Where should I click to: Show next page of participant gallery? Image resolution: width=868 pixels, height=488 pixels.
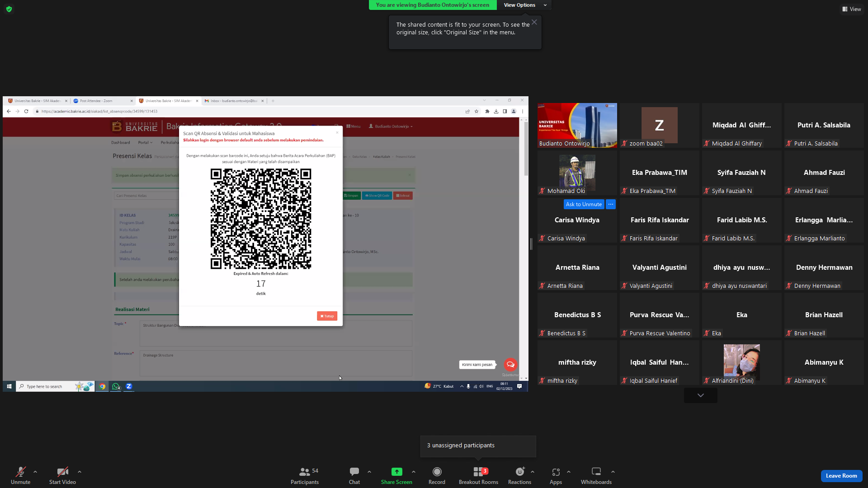pos(701,395)
